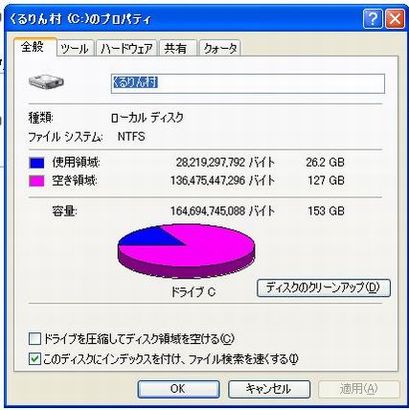Uncheck the index this disk checkbox
The image size is (409, 410).
(34, 359)
